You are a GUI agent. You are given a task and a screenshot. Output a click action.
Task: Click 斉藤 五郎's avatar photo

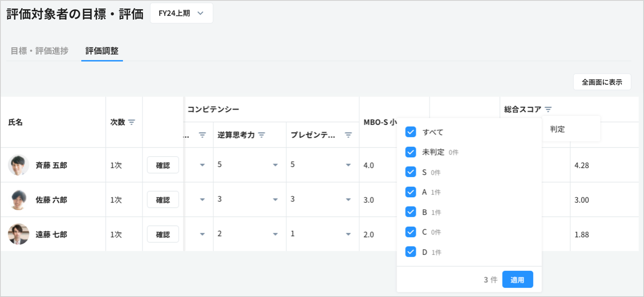tap(18, 165)
